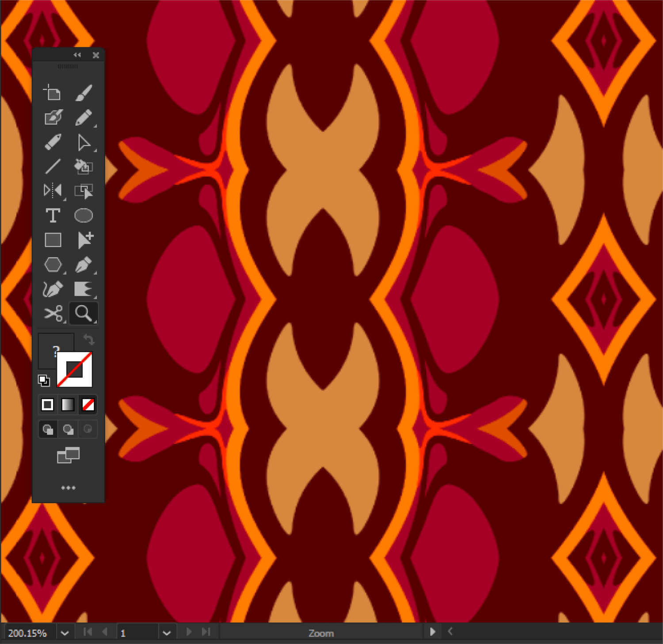Click the Zoom status bar label
The width and height of the screenshot is (663, 644).
[321, 633]
